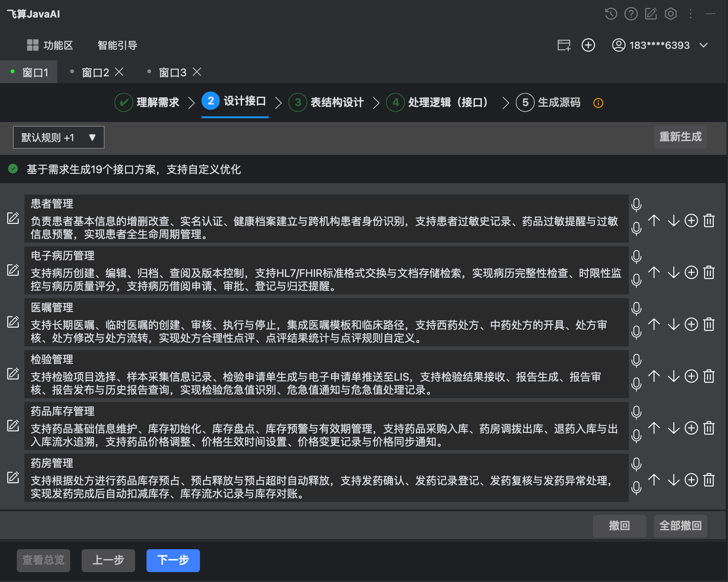Viewport: 728px width, 582px height.
Task: Open the vertical three-dot more menu
Action: click(691, 14)
